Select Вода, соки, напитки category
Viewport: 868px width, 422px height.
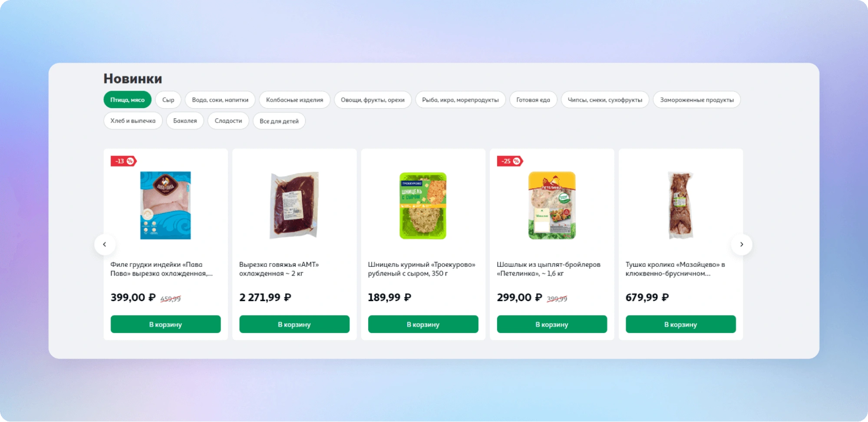click(220, 100)
